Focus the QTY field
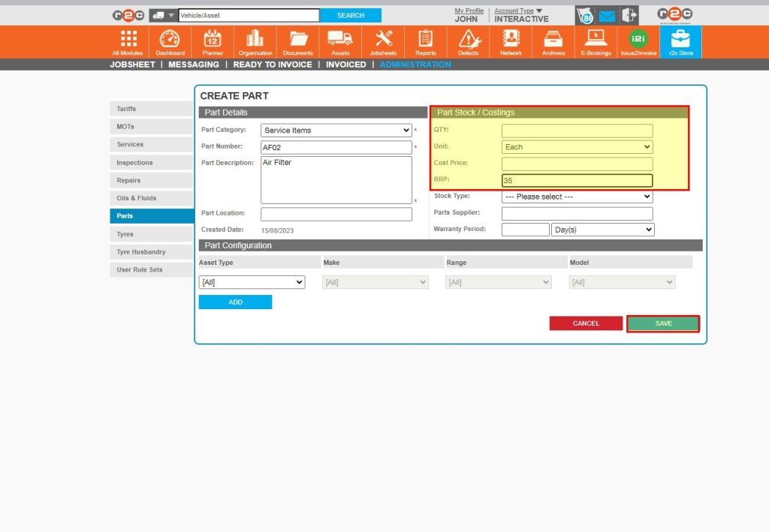This screenshot has height=532, width=769. [x=578, y=131]
